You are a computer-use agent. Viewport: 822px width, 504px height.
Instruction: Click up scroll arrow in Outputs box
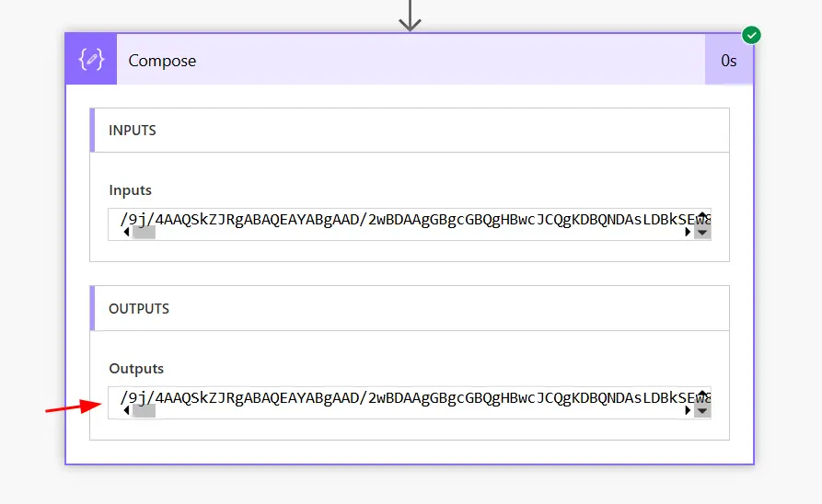702,394
